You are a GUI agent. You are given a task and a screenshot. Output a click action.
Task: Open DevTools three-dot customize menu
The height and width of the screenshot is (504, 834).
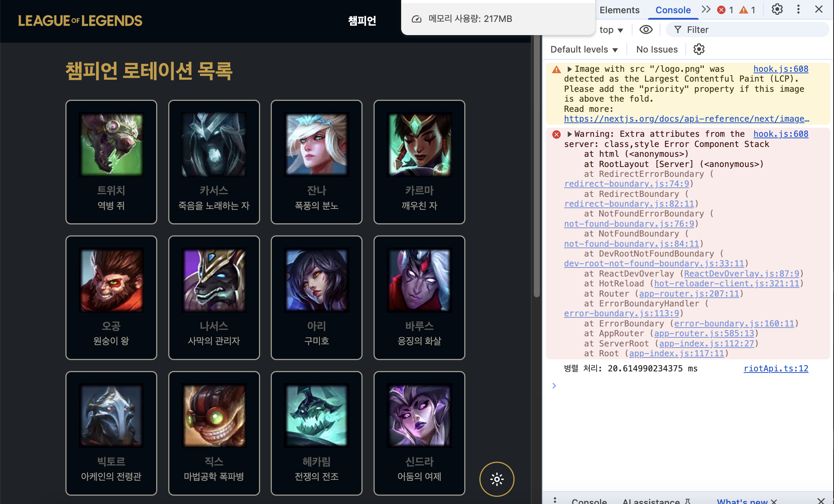click(x=798, y=9)
